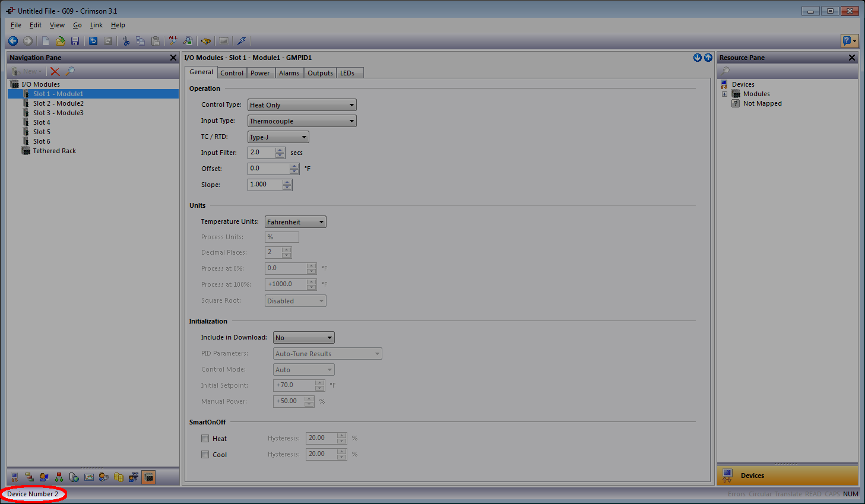Open the File menu
Viewport: 865px width, 504px height.
coord(16,25)
